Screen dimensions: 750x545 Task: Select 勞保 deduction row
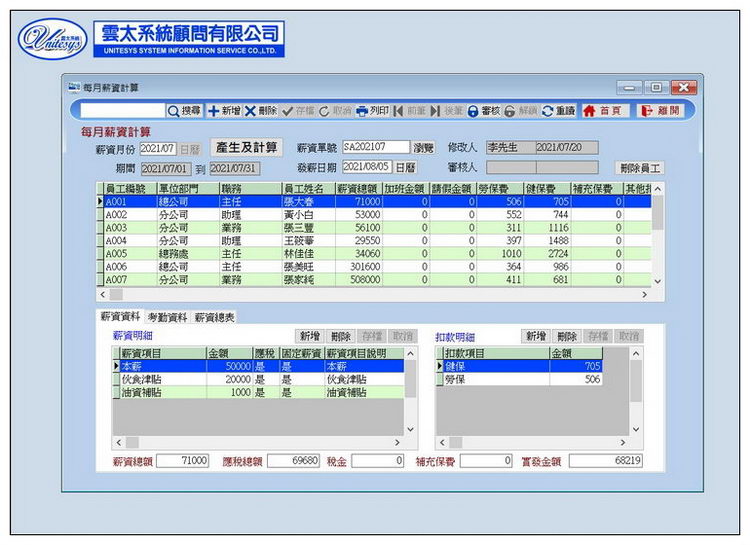[519, 379]
